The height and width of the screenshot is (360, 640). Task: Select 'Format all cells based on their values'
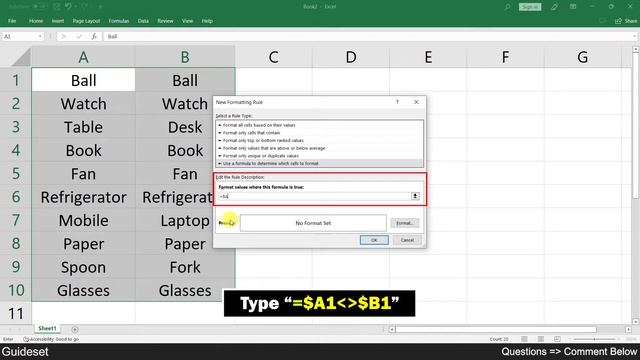pos(319,125)
